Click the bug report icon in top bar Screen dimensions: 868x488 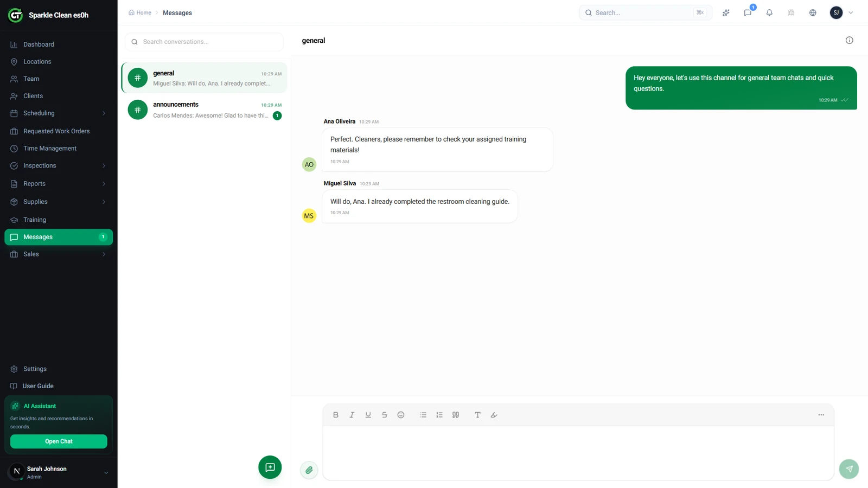tap(791, 12)
